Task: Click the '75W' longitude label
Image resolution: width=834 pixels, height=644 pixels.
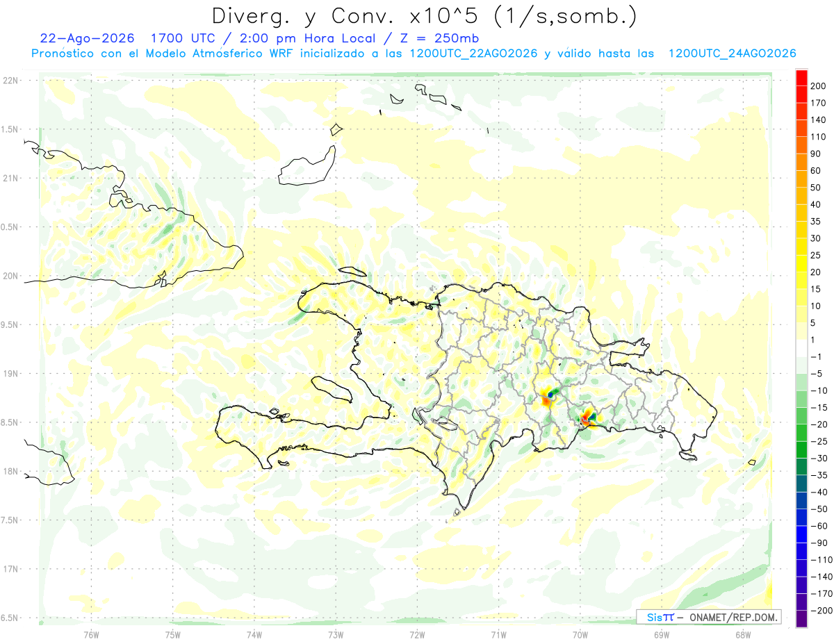Action: click(x=172, y=634)
